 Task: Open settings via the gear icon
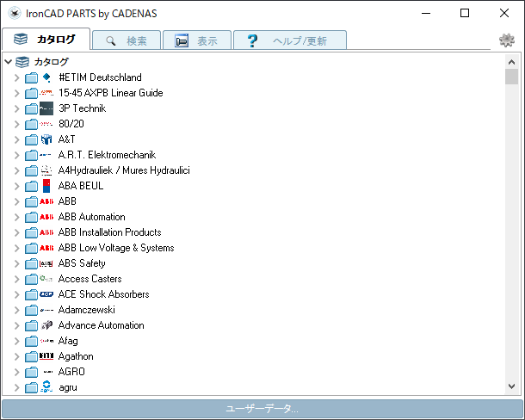pos(507,40)
